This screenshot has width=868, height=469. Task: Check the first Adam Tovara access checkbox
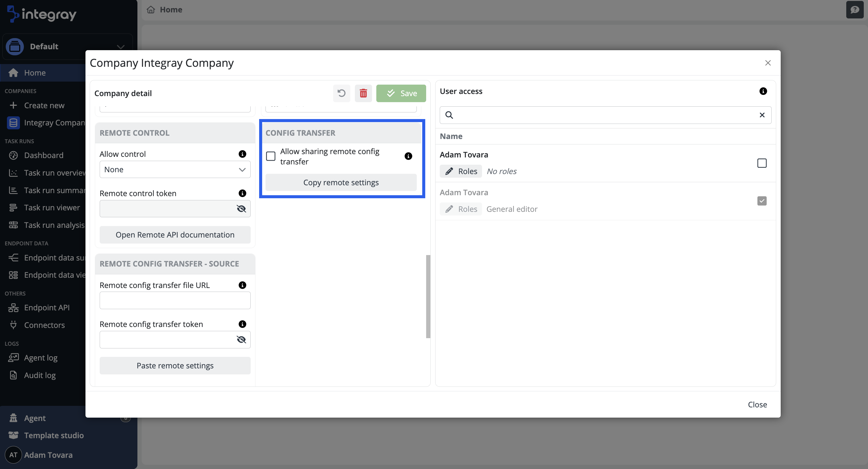coord(761,163)
